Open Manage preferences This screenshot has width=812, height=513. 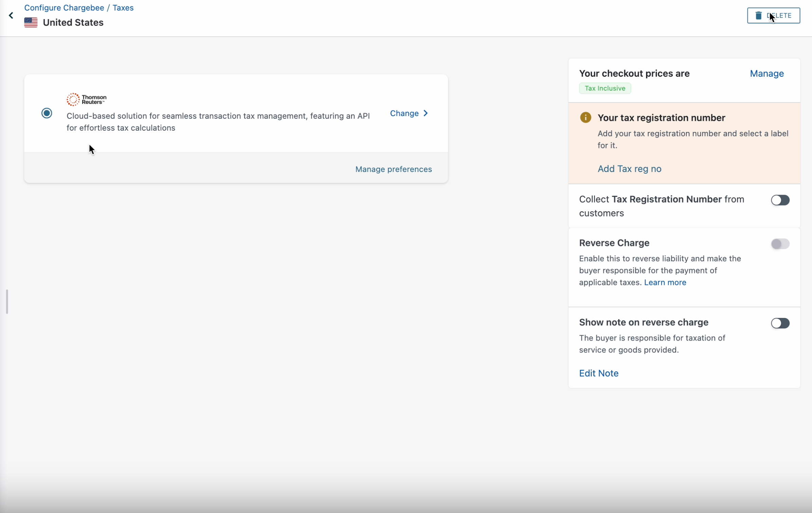coord(393,169)
